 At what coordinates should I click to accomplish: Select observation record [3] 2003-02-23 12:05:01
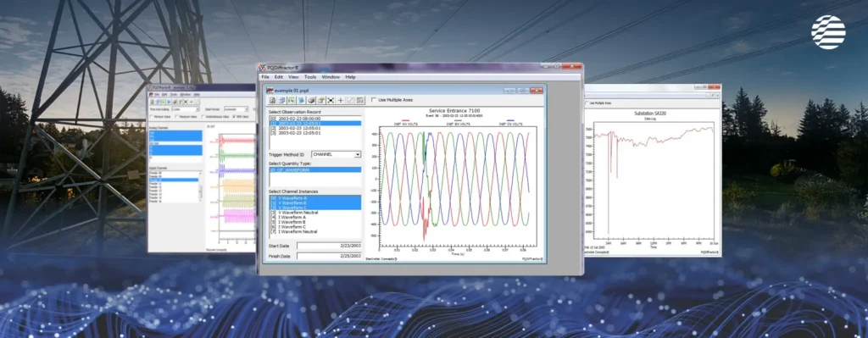pos(315,133)
